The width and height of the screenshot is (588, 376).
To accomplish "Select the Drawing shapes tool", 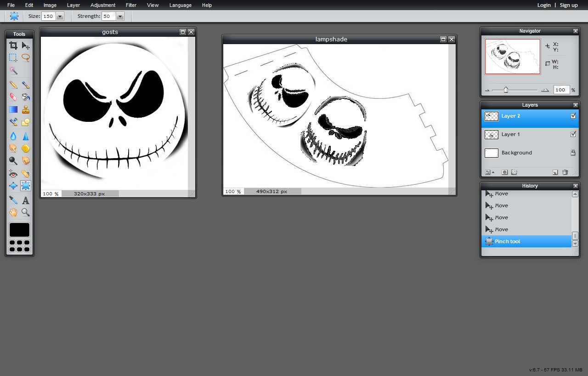I will tap(26, 122).
